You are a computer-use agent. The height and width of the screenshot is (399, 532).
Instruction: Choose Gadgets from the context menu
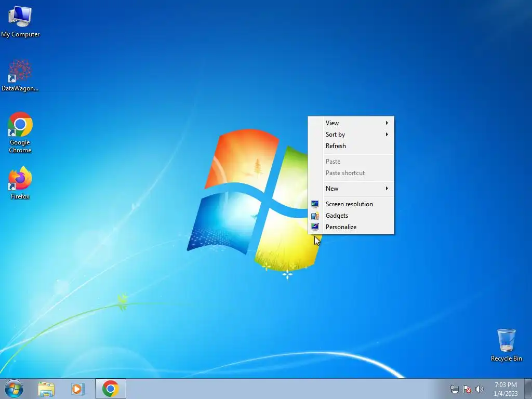351,216
